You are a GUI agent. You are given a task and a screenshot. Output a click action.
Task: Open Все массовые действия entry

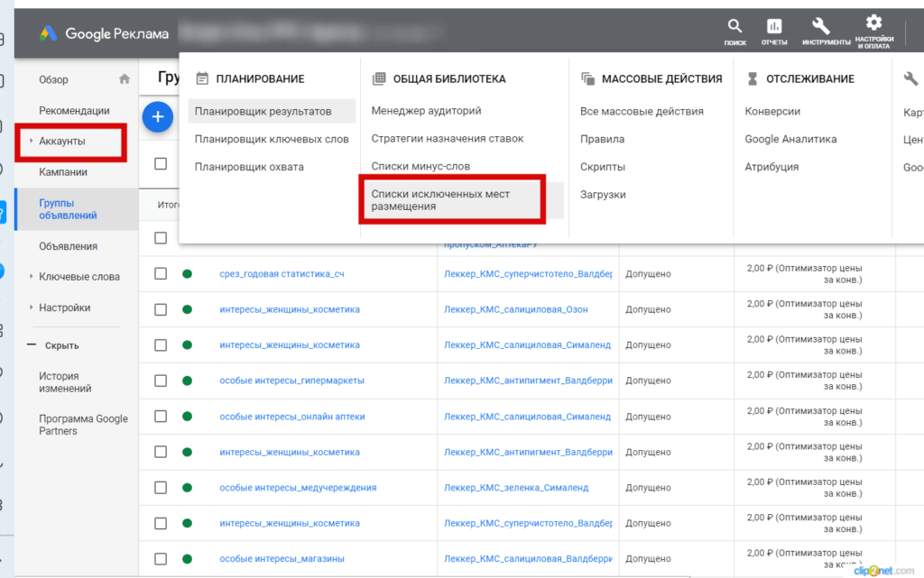click(642, 111)
